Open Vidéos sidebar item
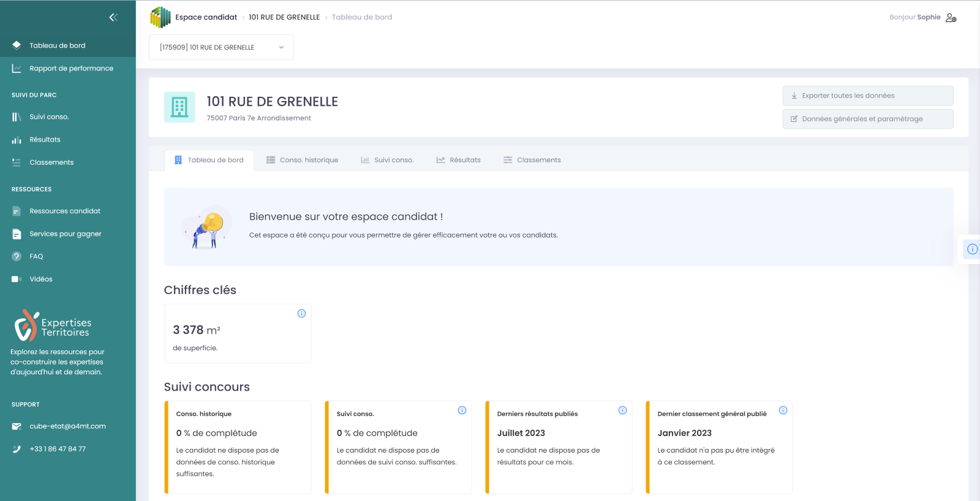 tap(68, 279)
